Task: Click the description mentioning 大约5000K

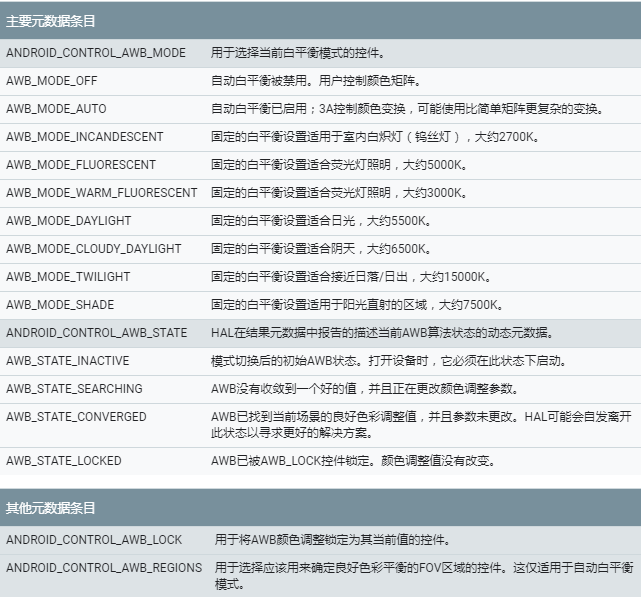Action: point(339,165)
